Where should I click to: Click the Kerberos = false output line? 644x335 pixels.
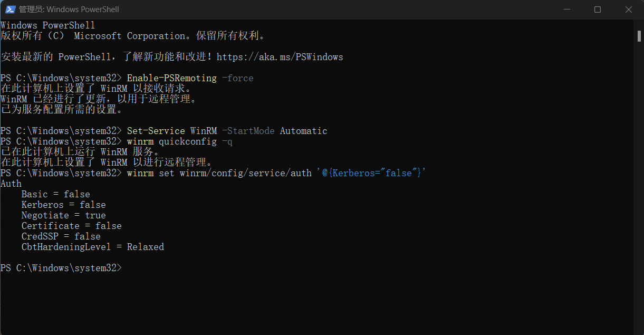tap(64, 205)
